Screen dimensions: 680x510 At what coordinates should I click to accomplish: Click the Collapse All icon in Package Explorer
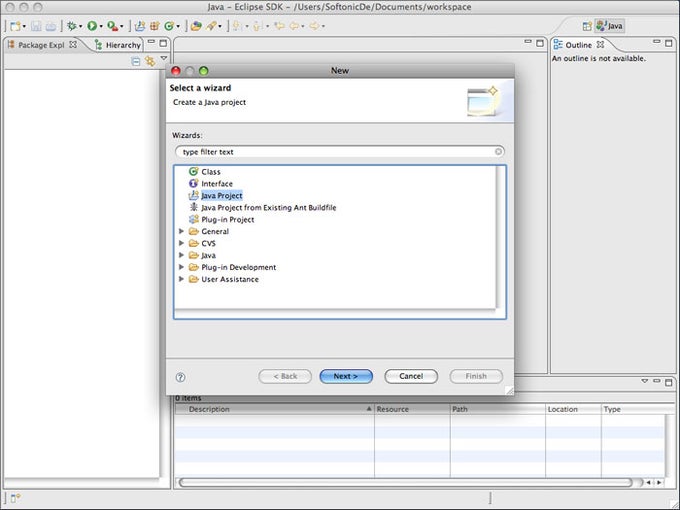(136, 62)
